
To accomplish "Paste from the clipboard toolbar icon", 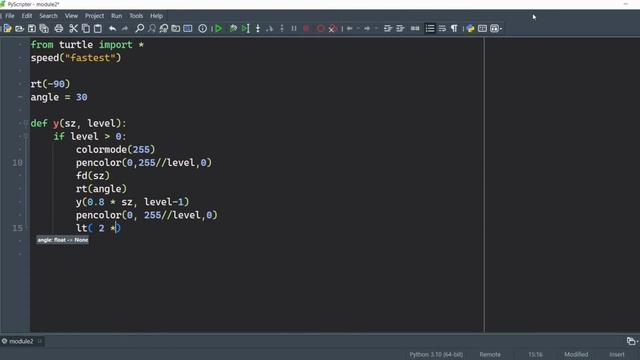I will click(x=98, y=29).
